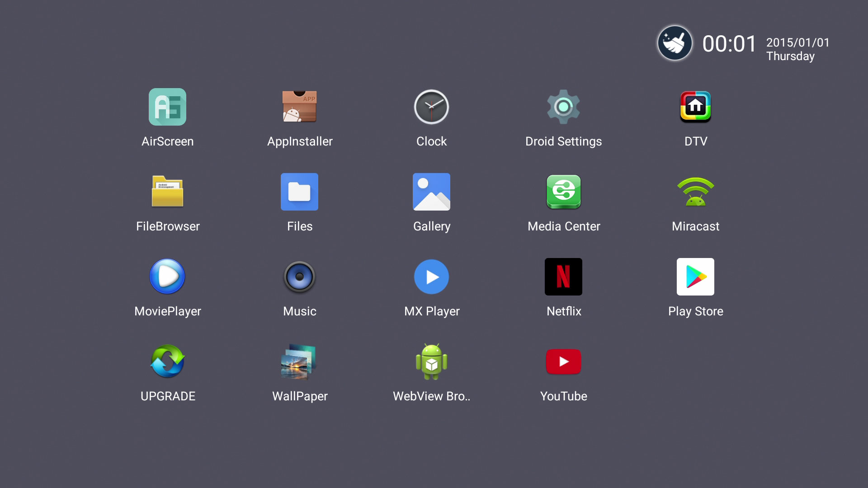Viewport: 868px width, 488px height.
Task: Launch the AppInstaller box icon
Action: point(299,107)
